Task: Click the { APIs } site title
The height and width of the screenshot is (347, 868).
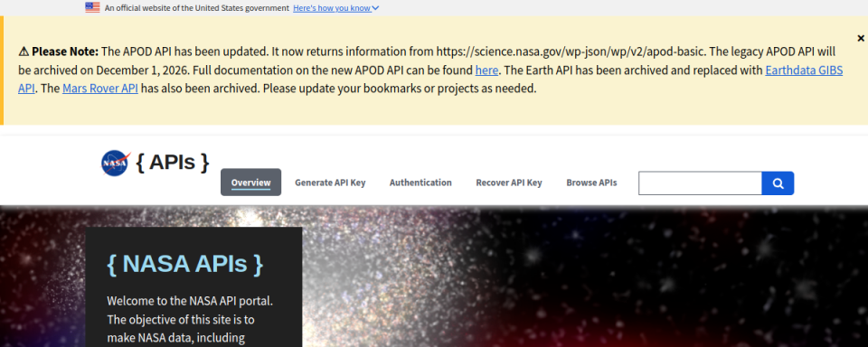Action: point(173,162)
